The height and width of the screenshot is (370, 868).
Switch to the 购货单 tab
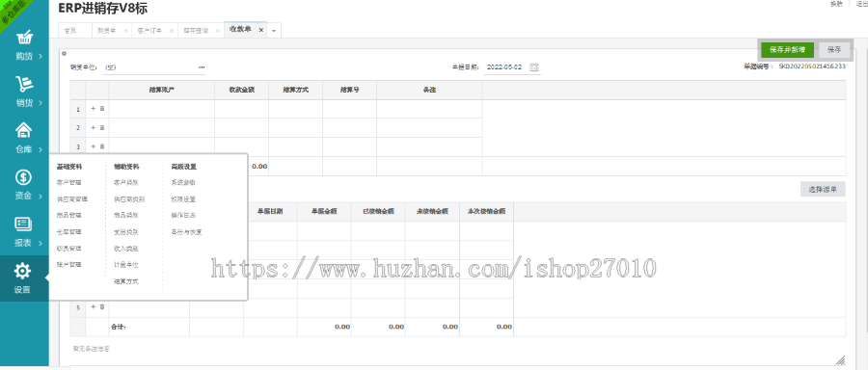(106, 31)
